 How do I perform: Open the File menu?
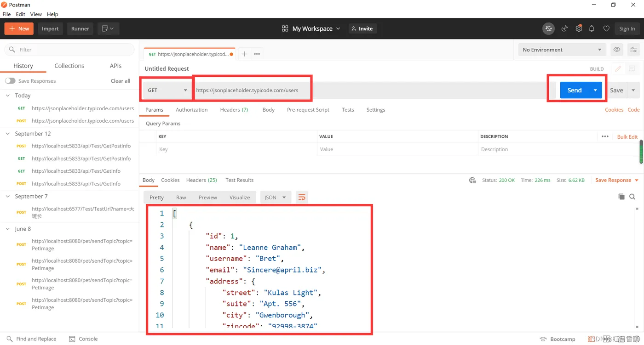click(6, 14)
